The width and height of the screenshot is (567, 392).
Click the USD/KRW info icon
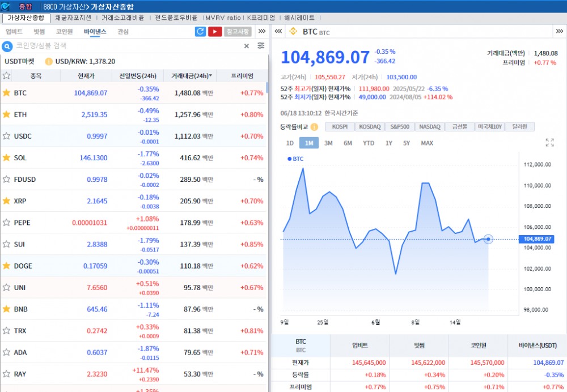coord(49,61)
